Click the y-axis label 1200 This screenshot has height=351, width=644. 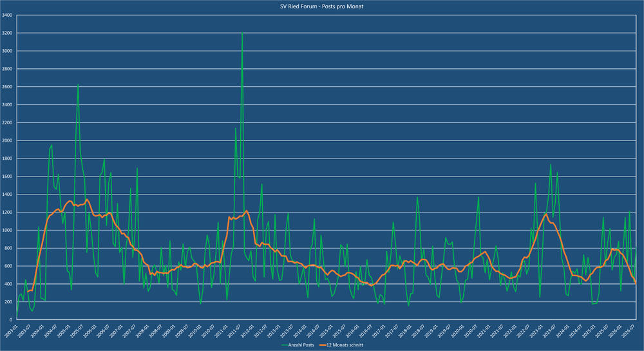point(7,213)
